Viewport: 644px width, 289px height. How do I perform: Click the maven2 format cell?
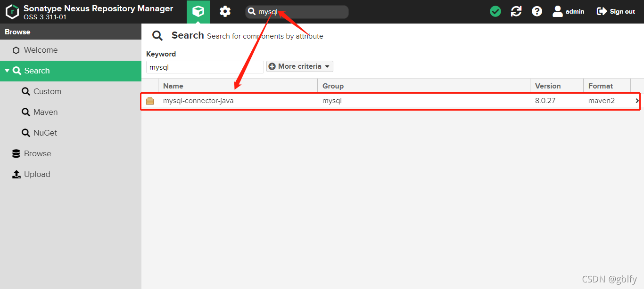point(602,101)
